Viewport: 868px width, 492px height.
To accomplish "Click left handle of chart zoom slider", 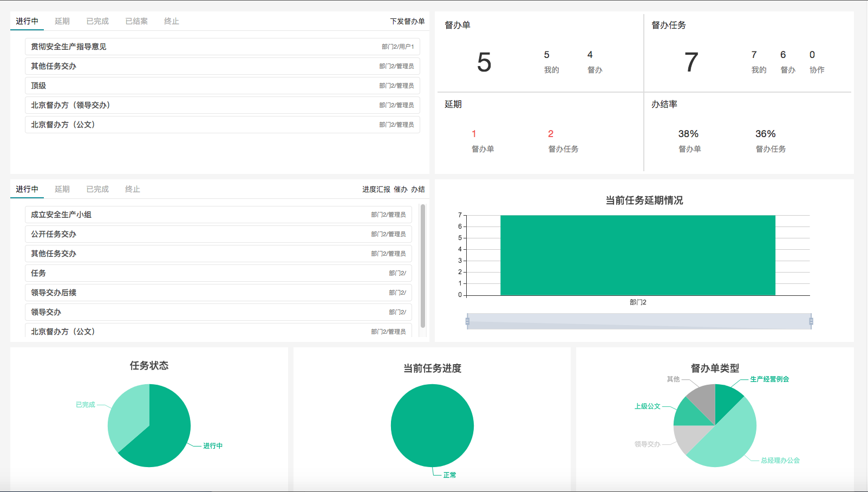I will click(467, 321).
